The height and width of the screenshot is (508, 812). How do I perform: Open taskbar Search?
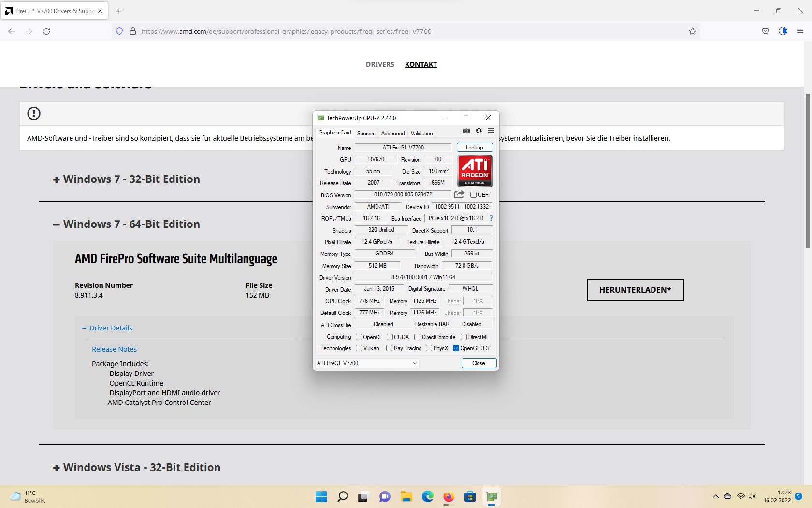[342, 497]
